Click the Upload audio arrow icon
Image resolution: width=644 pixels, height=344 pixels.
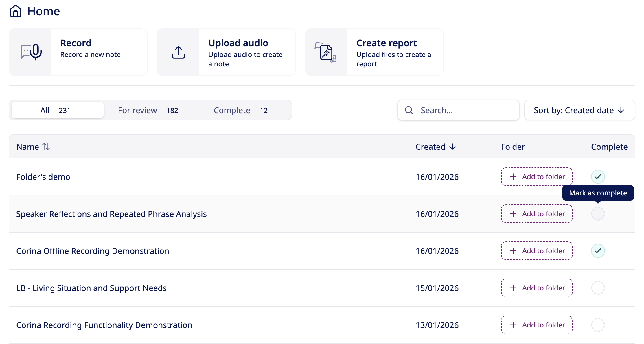tap(178, 52)
